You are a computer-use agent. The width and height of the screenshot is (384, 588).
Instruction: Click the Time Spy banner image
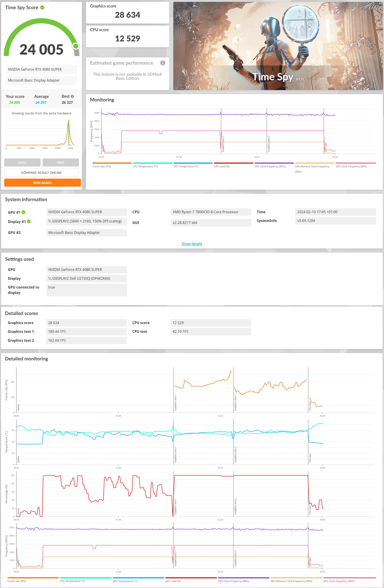coord(278,46)
